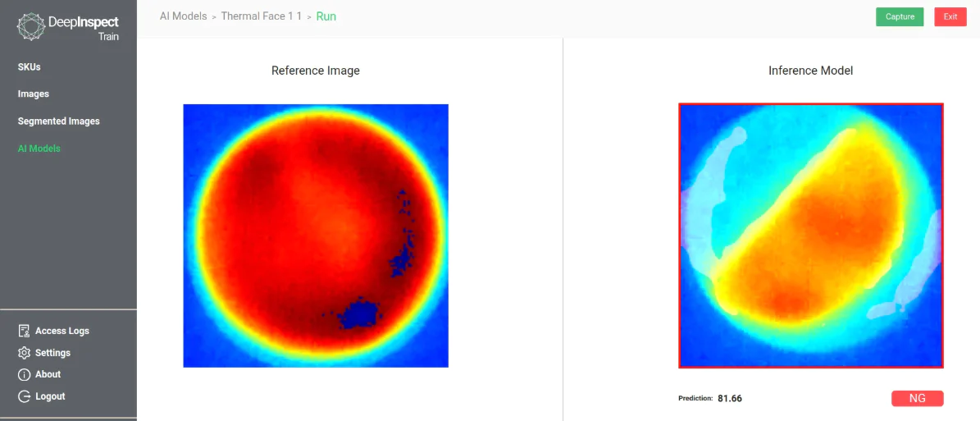Viewport: 980px width, 421px height.
Task: Click the Logout label
Action: pos(50,396)
